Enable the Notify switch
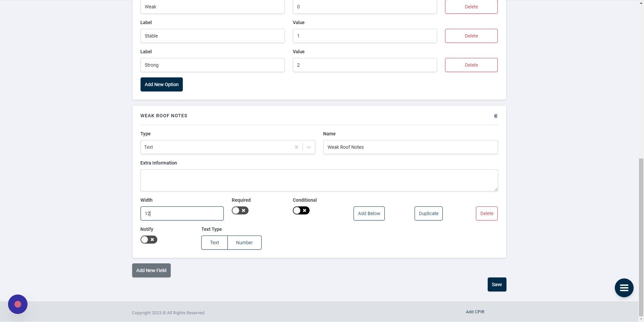 [149, 240]
